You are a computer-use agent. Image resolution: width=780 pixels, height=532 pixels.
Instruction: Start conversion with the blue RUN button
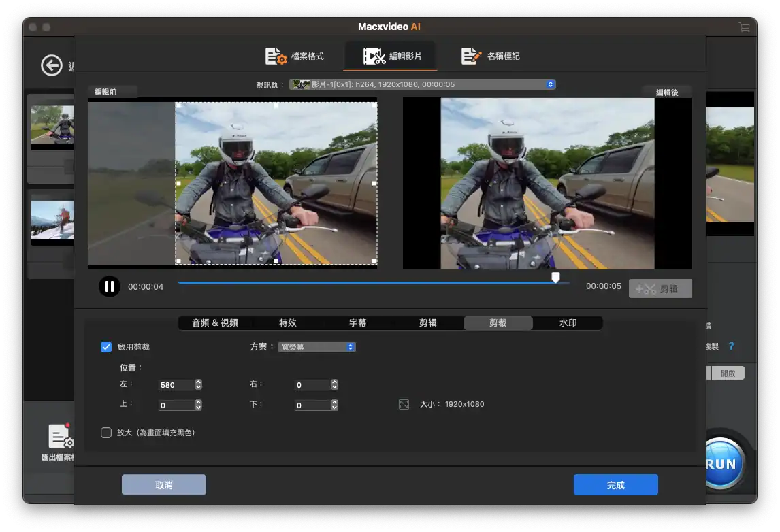pos(724,463)
